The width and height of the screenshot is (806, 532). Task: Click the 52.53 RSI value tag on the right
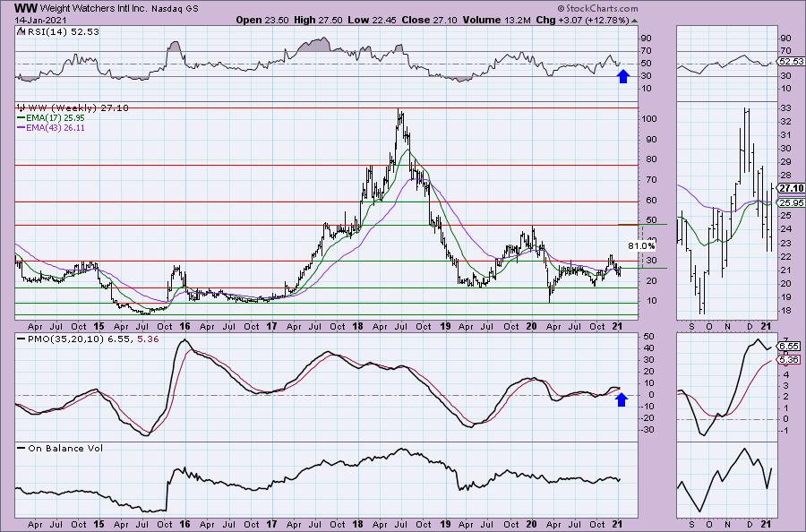pos(791,61)
